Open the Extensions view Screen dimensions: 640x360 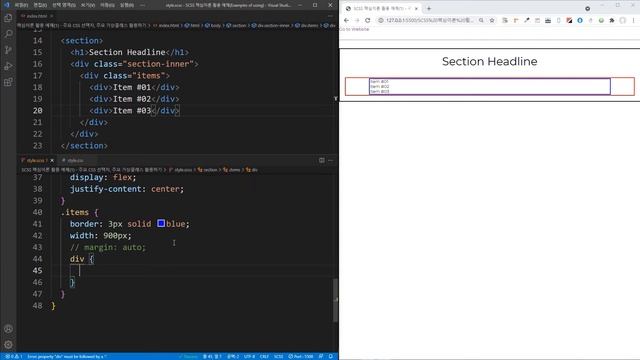8,82
